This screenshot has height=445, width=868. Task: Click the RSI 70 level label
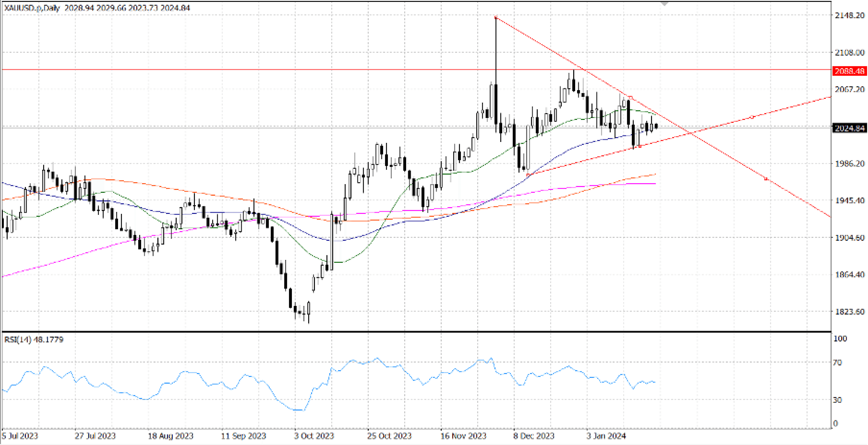[x=837, y=363]
